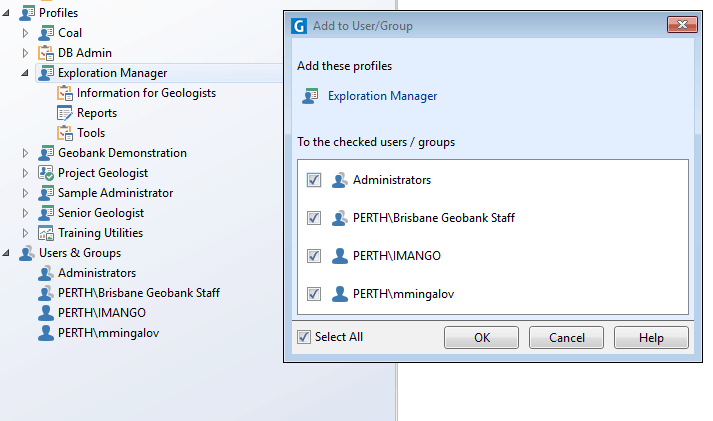The height and width of the screenshot is (421, 713).
Task: Click the Cancel button
Action: click(x=566, y=338)
